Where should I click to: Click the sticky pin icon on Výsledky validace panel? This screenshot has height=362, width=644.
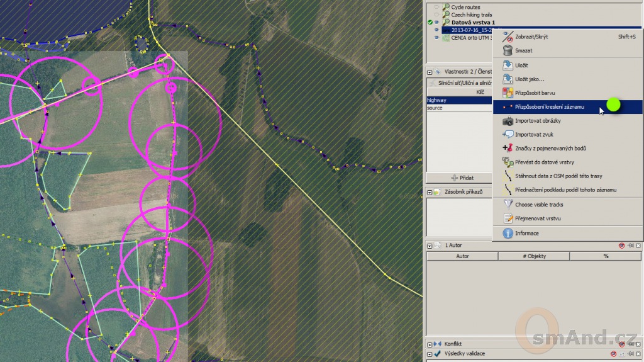pos(630,354)
